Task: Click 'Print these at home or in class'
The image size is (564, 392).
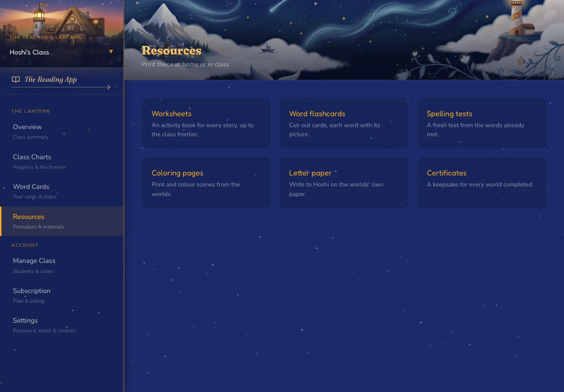Action: [185, 64]
